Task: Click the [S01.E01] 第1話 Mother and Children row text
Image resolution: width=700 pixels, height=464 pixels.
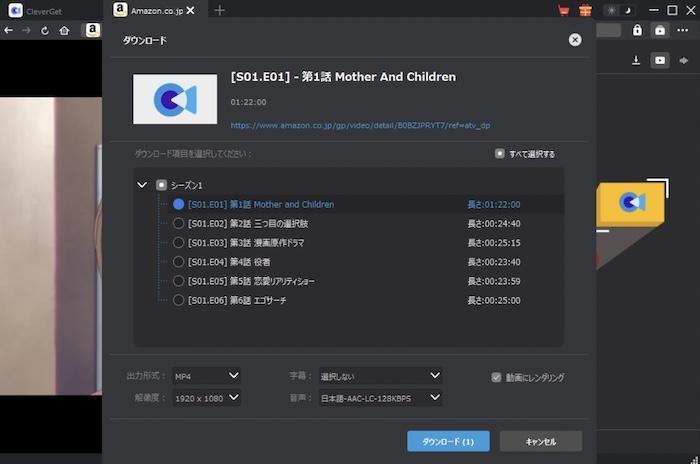Action: pos(261,205)
